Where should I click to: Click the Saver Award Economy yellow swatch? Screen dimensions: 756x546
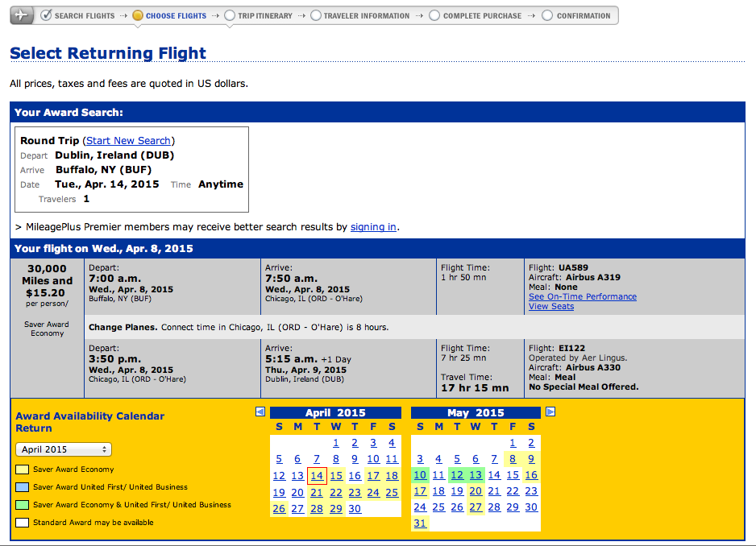[23, 469]
